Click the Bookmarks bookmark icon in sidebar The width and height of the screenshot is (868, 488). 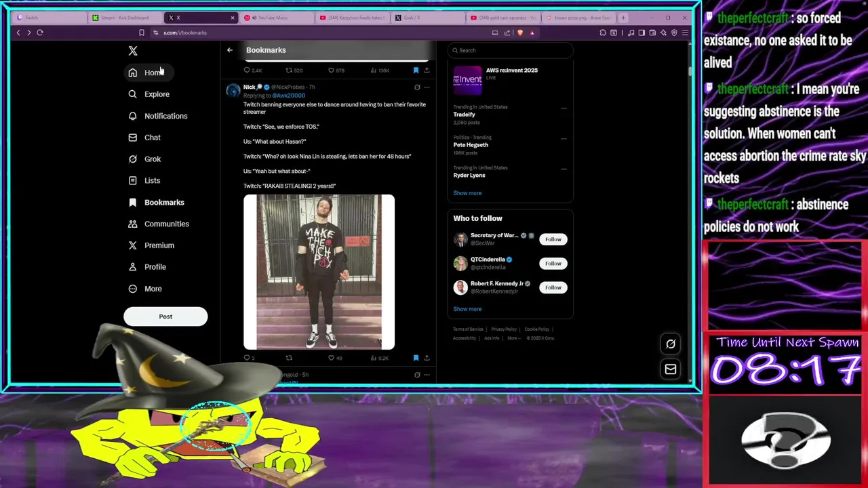[x=133, y=203]
